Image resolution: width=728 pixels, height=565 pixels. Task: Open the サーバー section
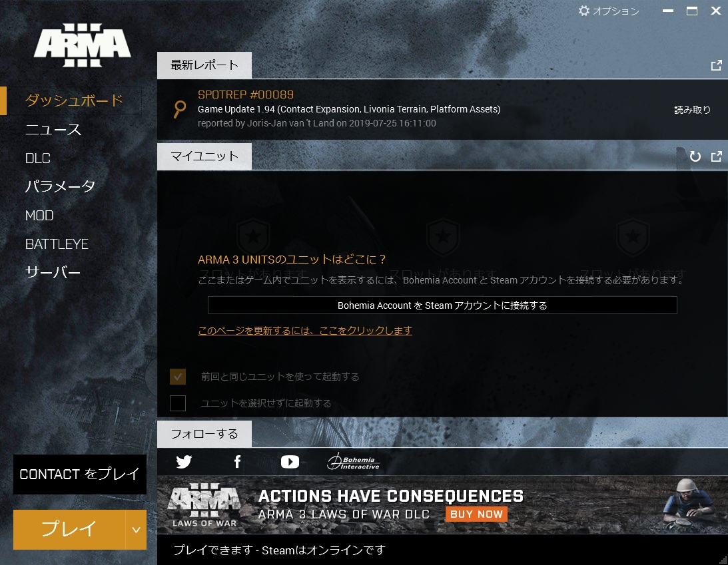click(53, 272)
